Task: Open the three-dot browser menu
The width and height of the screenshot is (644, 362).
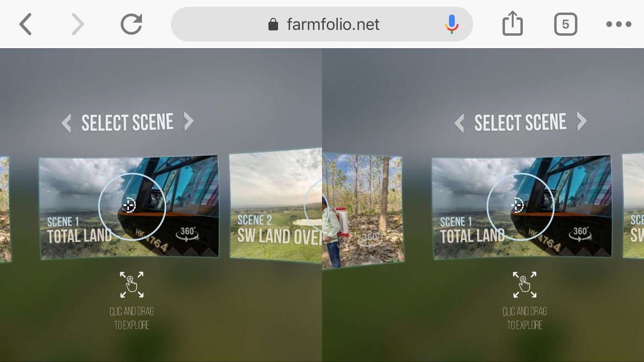Action: (619, 24)
